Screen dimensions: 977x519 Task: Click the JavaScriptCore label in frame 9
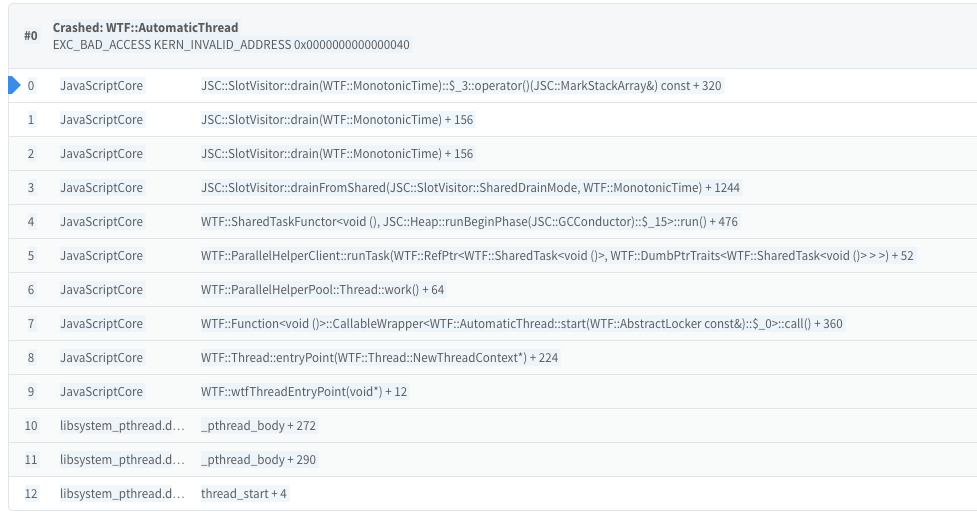[x=101, y=392]
